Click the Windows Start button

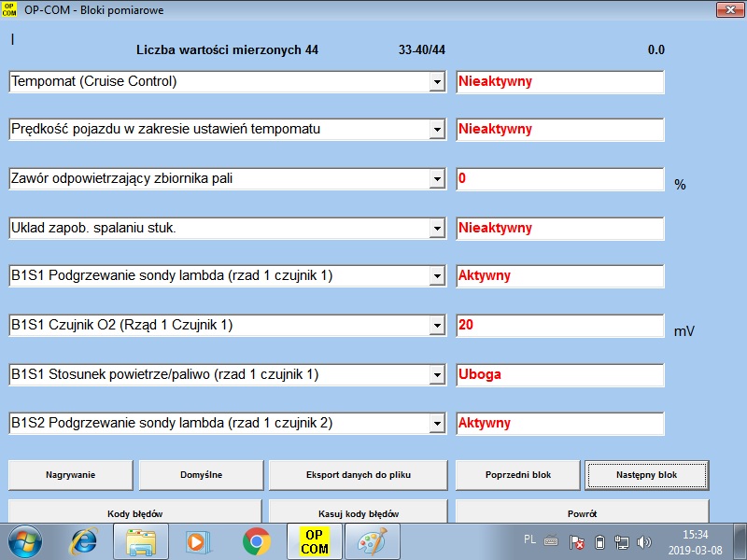(x=27, y=541)
